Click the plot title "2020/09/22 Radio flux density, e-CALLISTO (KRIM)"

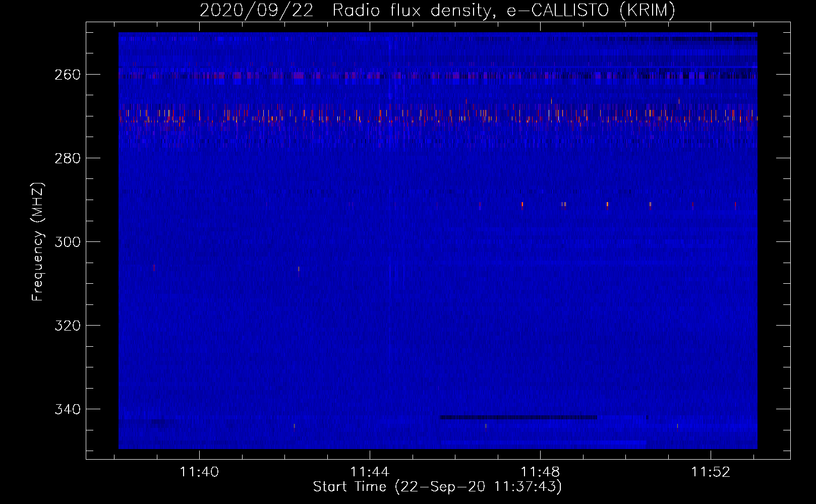tap(437, 10)
